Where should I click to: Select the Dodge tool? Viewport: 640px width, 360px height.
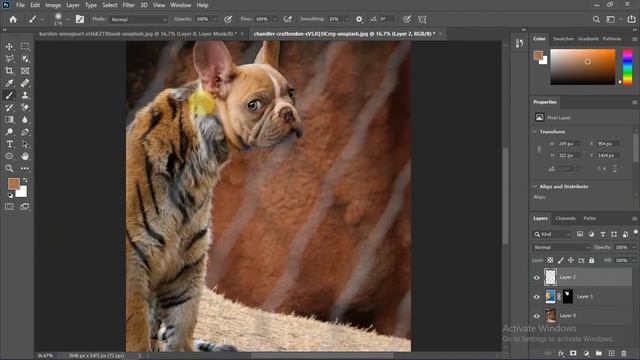point(9,132)
